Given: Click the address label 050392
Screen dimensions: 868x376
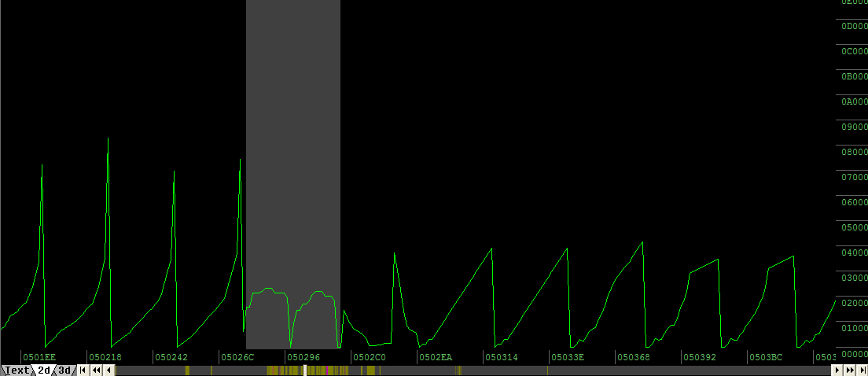Looking at the screenshot, I should pos(699,357).
